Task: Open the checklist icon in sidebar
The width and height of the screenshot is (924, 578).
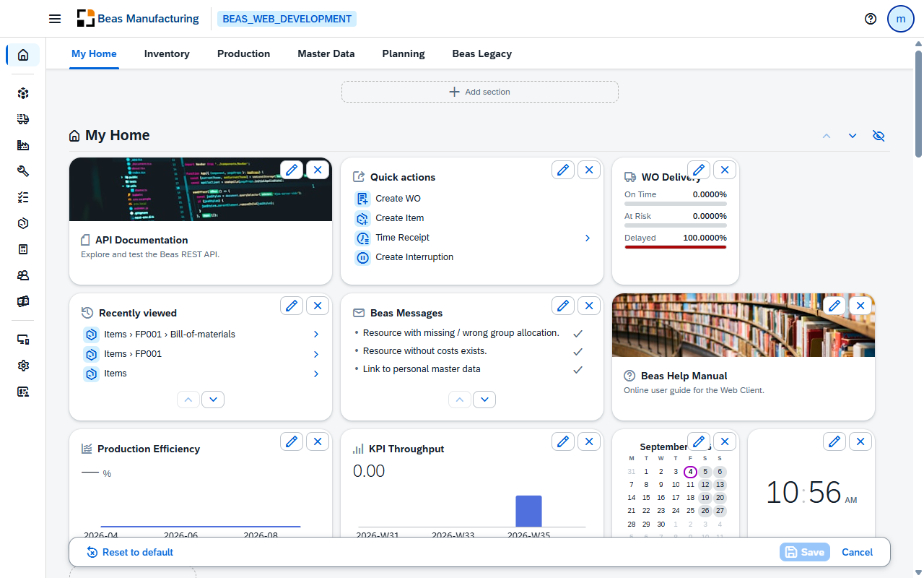Action: point(23,197)
